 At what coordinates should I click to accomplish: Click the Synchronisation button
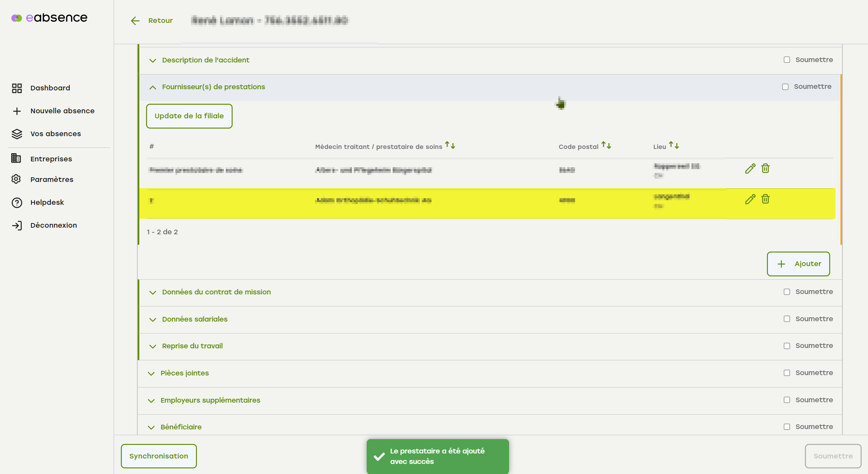[159, 456]
